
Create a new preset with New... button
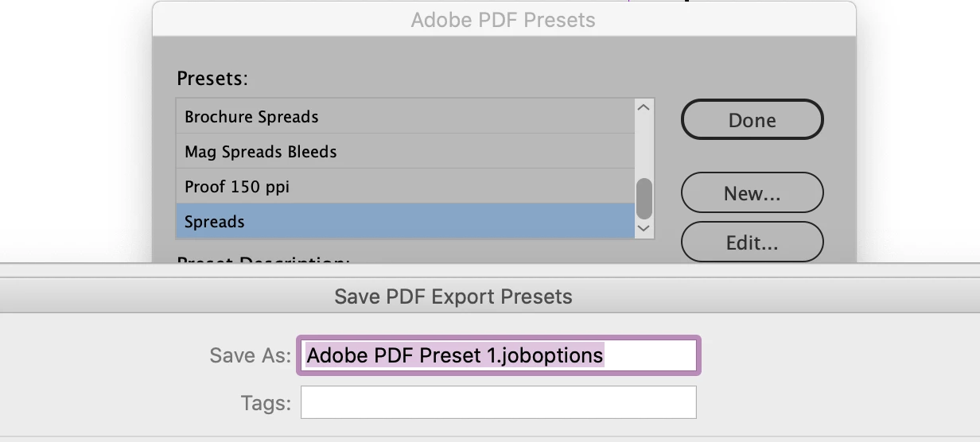pyautogui.click(x=752, y=193)
